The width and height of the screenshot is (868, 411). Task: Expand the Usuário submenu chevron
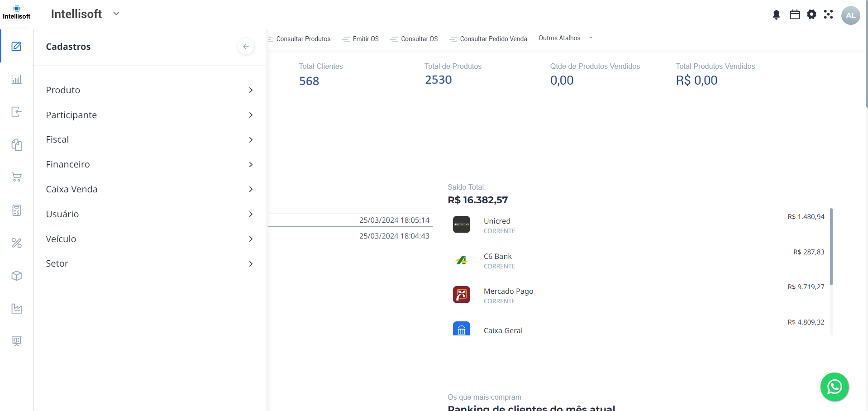251,214
